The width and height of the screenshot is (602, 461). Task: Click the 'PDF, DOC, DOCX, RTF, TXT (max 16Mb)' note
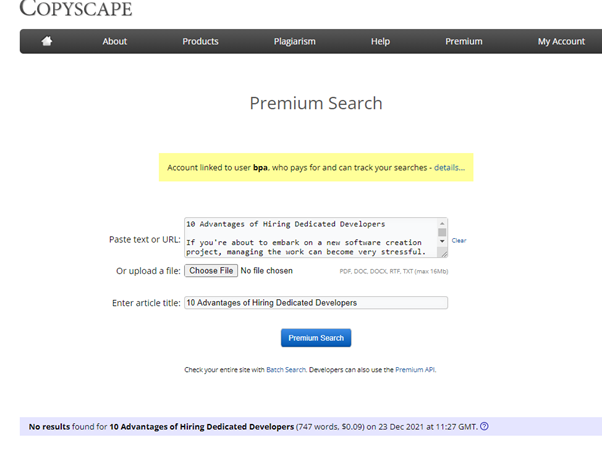(394, 271)
